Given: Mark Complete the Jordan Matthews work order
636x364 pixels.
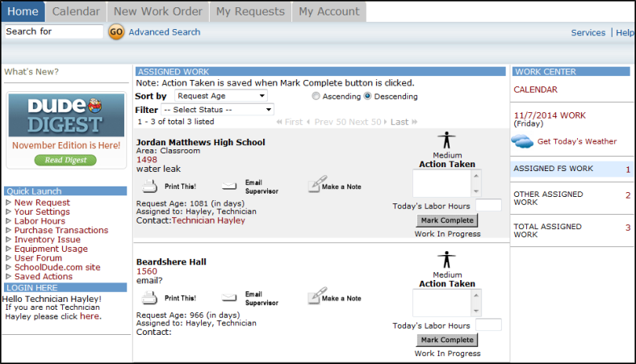Looking at the screenshot, I should (447, 220).
